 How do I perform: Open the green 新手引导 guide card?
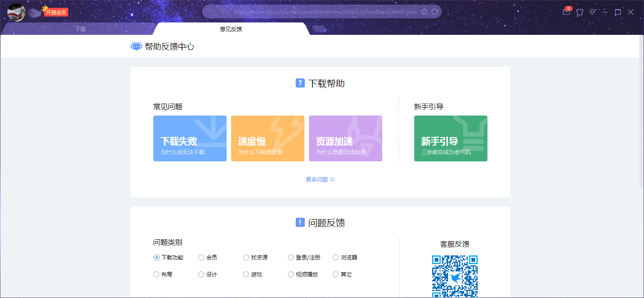[450, 138]
